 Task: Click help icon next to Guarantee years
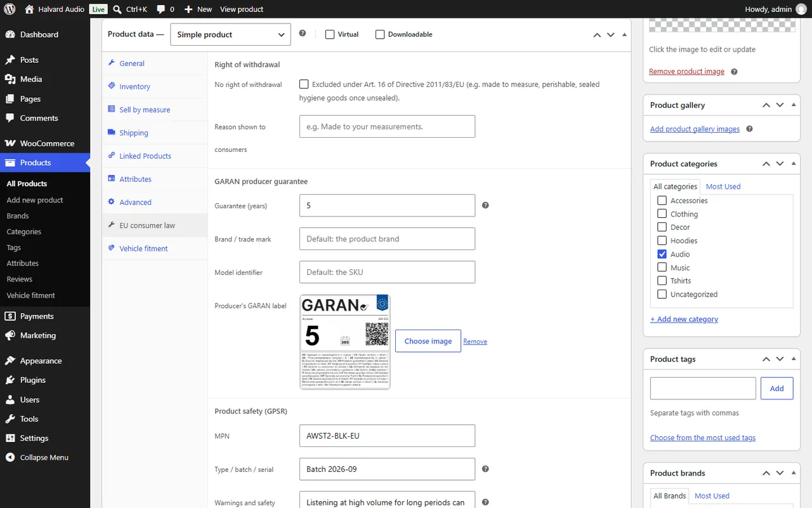[x=485, y=205]
